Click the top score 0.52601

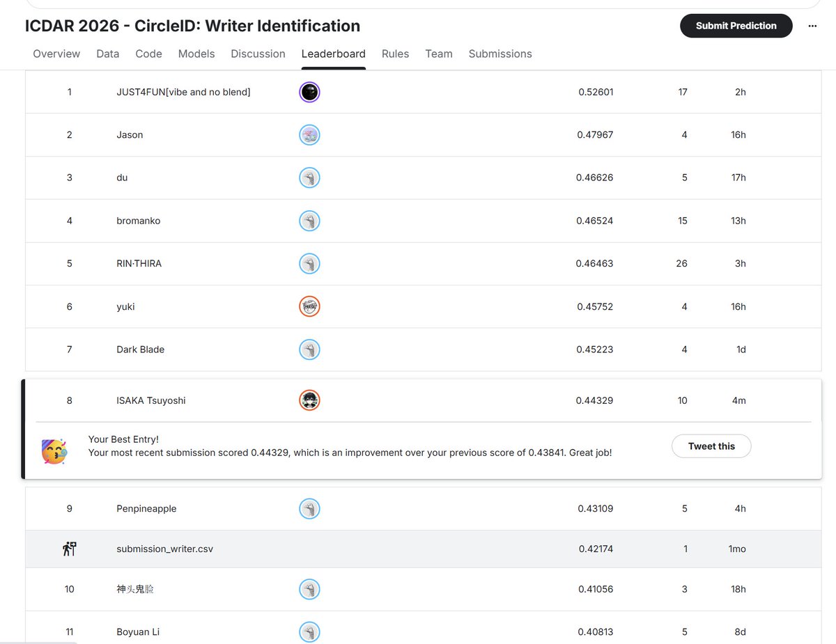click(596, 92)
